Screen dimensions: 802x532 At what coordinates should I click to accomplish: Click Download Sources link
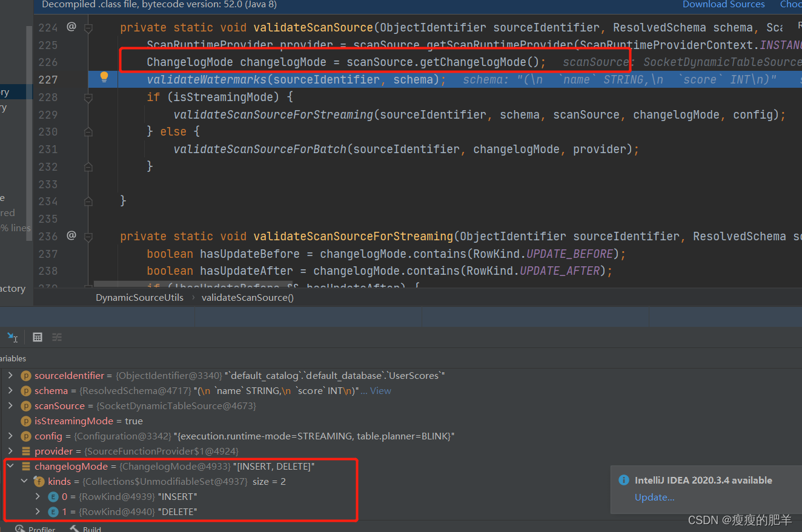(723, 5)
